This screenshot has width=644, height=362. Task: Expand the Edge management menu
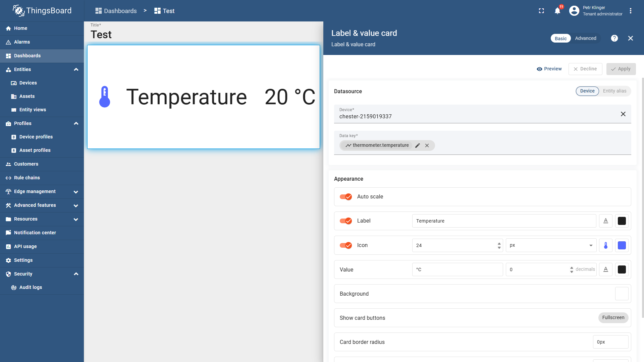pyautogui.click(x=76, y=192)
